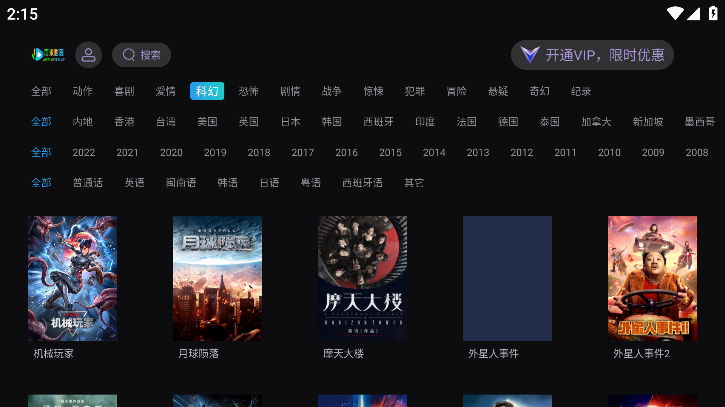Screen dimensions: 725x407
Task: Open the 月球陨落 movie poster
Action: tap(217, 278)
